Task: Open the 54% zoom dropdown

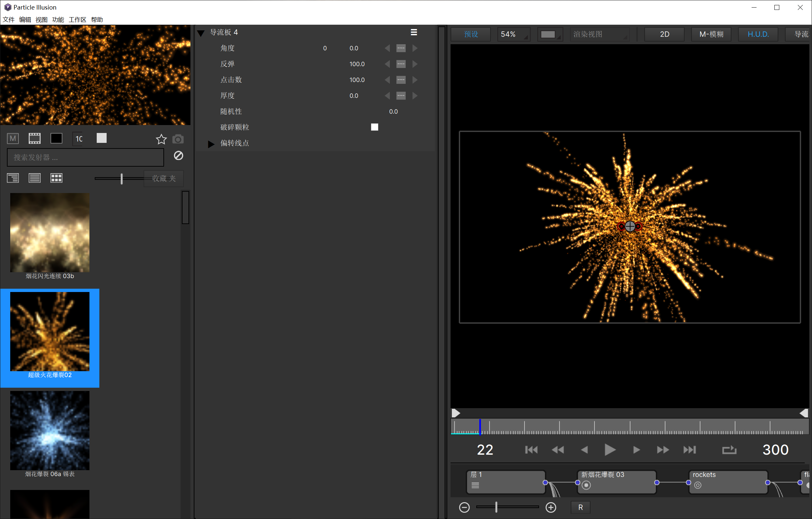Action: point(514,34)
